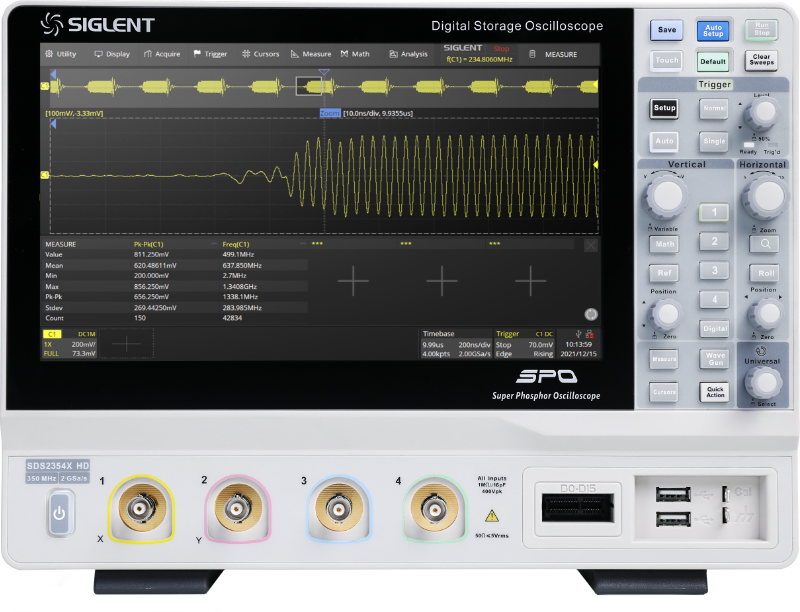The height and width of the screenshot is (612, 800).
Task: Click the blue Zoom label
Action: (x=330, y=113)
